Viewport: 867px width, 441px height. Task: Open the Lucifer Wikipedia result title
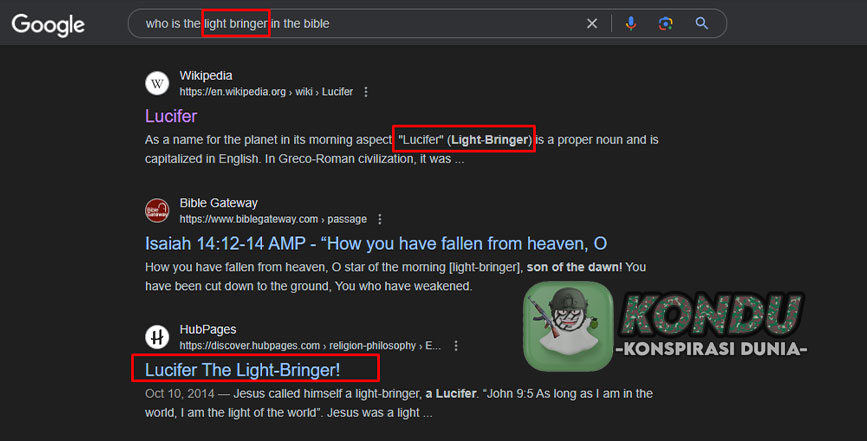tap(171, 116)
